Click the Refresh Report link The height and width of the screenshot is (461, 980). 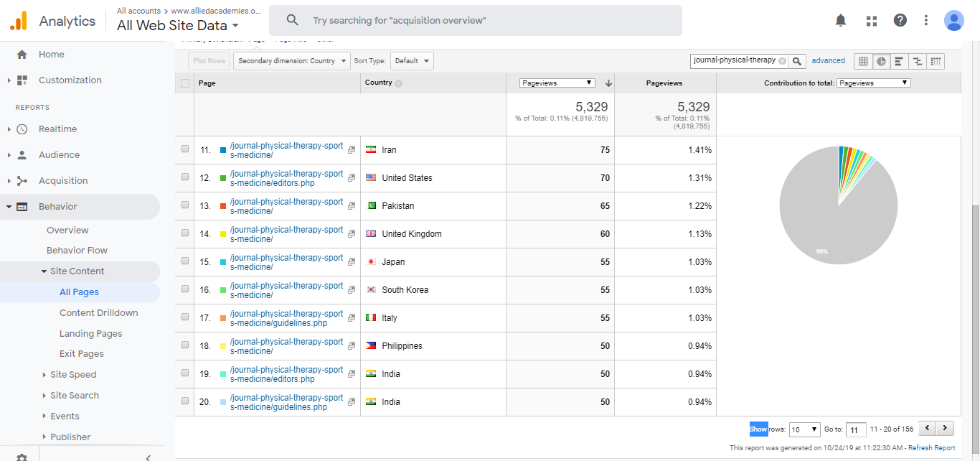click(931, 448)
